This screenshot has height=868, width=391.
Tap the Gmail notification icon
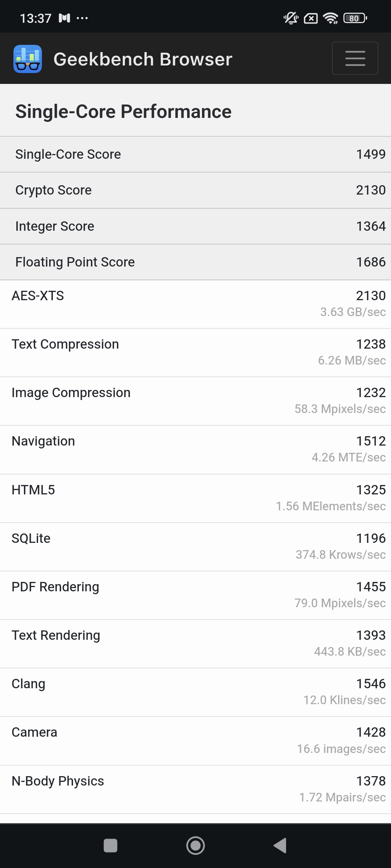[64, 18]
